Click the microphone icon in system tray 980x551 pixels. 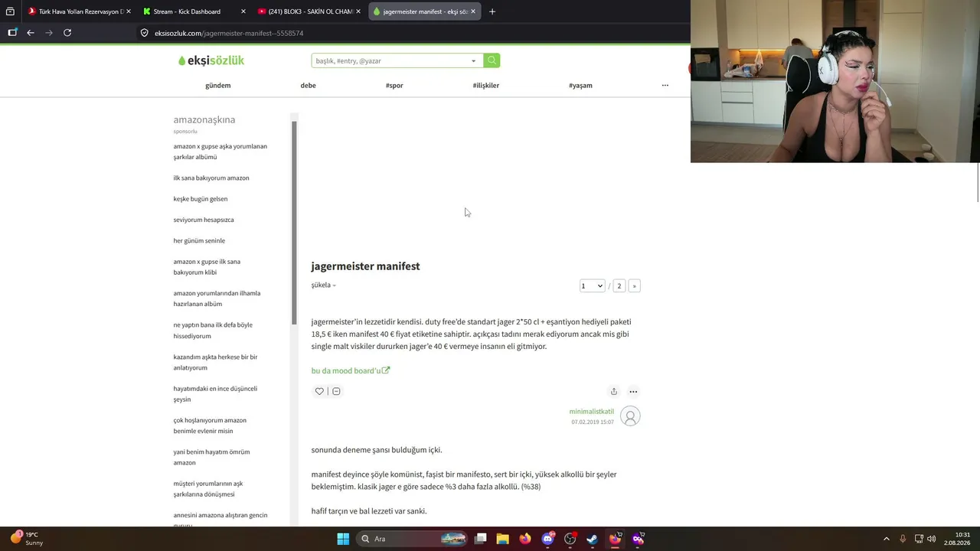[903, 539]
